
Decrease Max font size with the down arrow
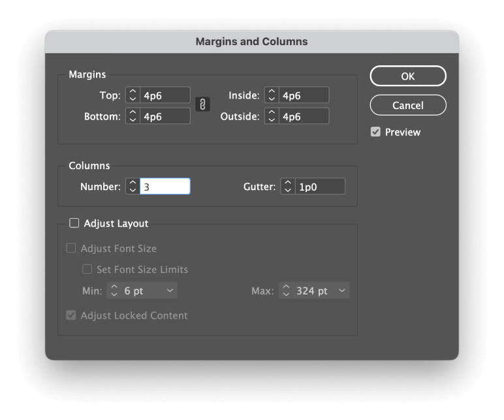[286, 294]
